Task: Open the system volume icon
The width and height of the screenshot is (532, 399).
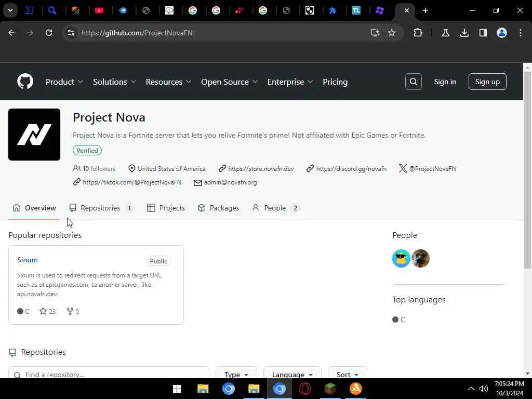Action: [484, 389]
